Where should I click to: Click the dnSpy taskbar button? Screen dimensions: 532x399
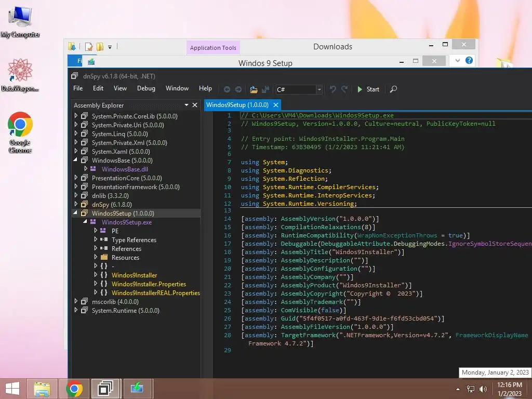[x=105, y=389]
